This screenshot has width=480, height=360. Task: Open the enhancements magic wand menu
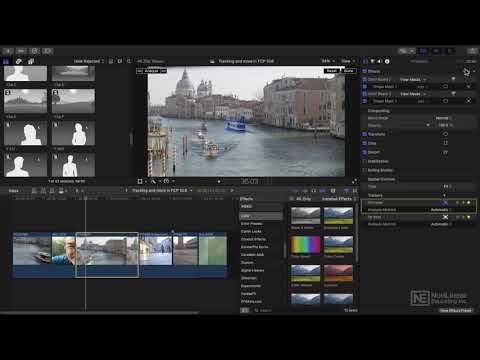tap(154, 181)
